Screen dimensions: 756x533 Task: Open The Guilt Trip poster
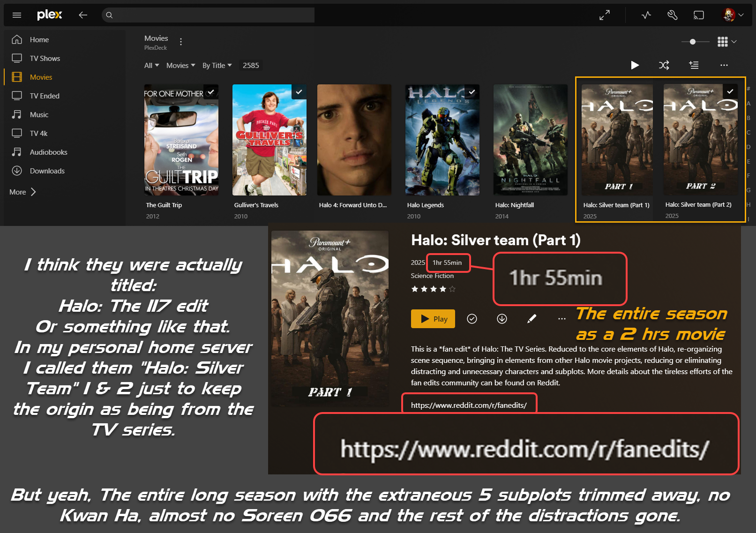pyautogui.click(x=181, y=140)
